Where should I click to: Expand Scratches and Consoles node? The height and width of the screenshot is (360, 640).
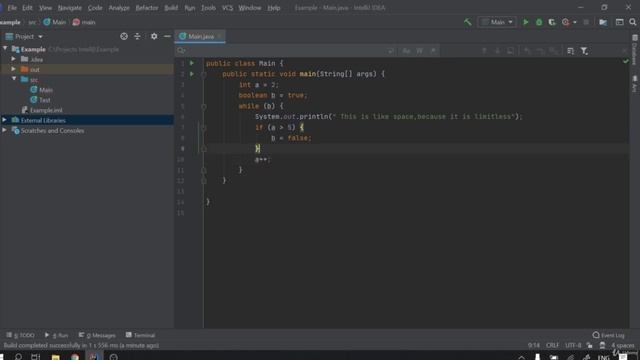[4, 130]
